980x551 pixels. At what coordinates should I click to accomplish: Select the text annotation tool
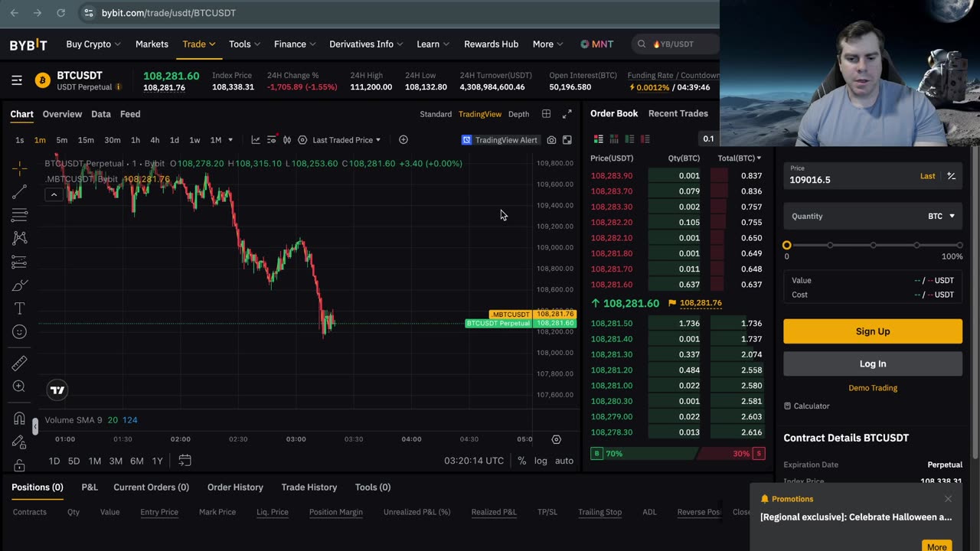pyautogui.click(x=20, y=308)
